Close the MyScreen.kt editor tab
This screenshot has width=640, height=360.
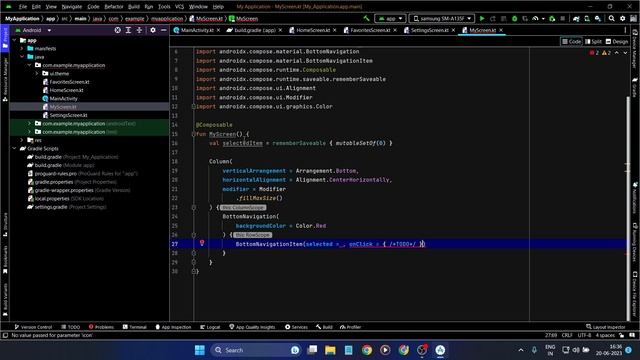501,30
